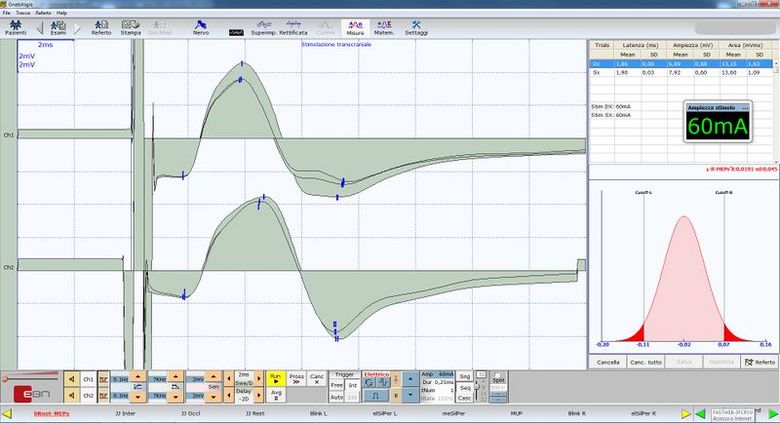Switch to the JJ Inter protocol tab
Image resolution: width=780 pixels, height=423 pixels.
point(126,412)
